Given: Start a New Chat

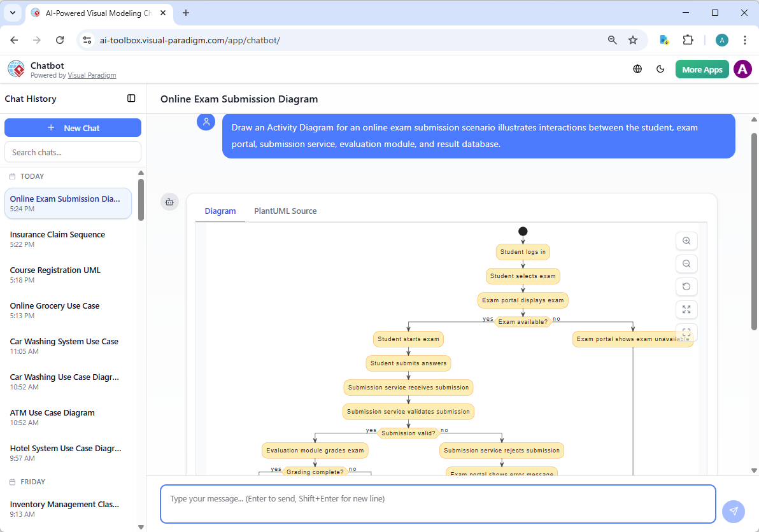Looking at the screenshot, I should point(73,127).
